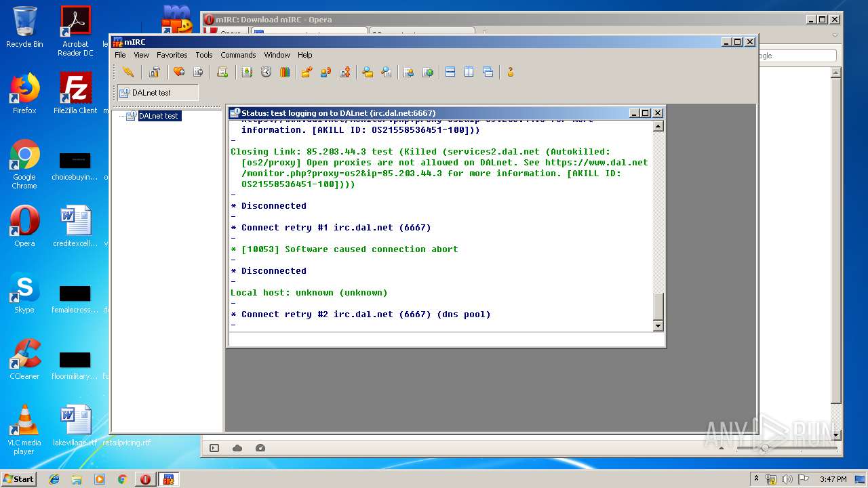Open the Help menu
This screenshot has height=488, width=868.
305,55
